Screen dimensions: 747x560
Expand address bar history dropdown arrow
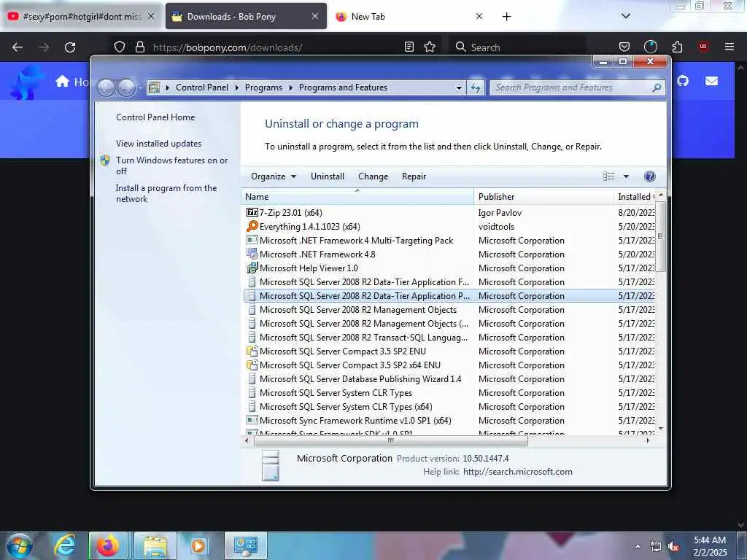[x=459, y=87]
